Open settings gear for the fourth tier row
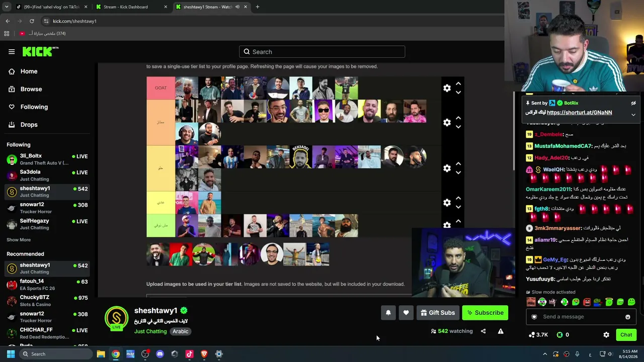This screenshot has height=362, width=644. pyautogui.click(x=447, y=202)
